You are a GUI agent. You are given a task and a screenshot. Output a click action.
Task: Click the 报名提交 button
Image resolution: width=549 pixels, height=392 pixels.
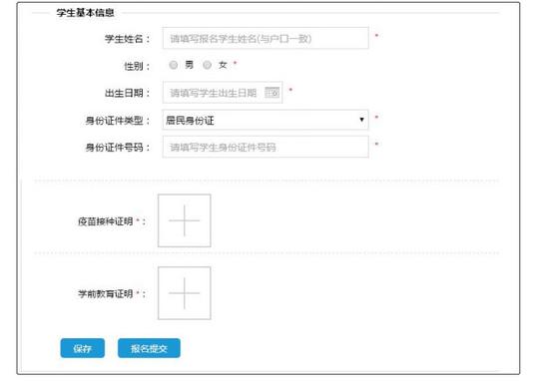(x=149, y=348)
